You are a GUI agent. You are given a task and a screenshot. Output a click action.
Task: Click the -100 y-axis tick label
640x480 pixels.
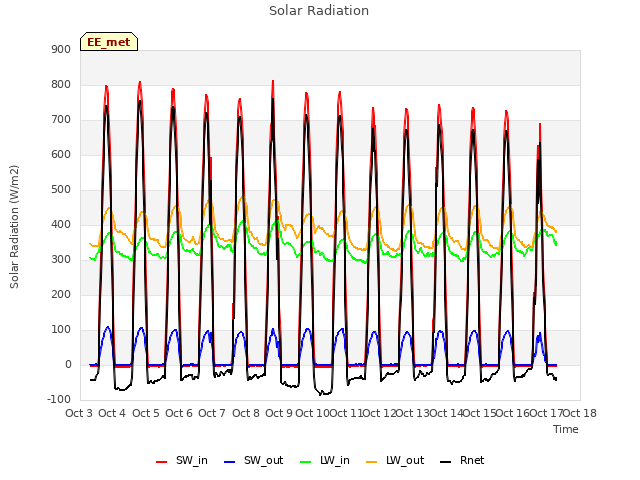click(x=59, y=399)
